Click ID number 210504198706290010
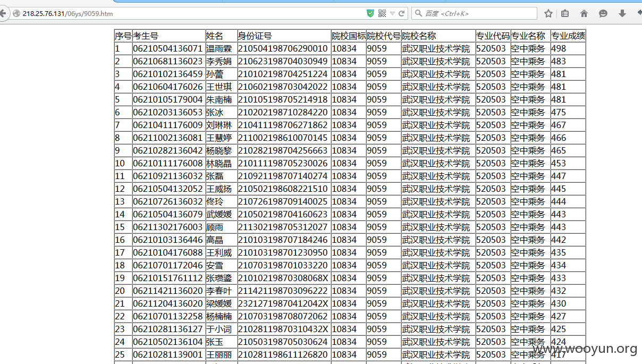Image resolution: width=642 pixels, height=364 pixels. [x=283, y=48]
